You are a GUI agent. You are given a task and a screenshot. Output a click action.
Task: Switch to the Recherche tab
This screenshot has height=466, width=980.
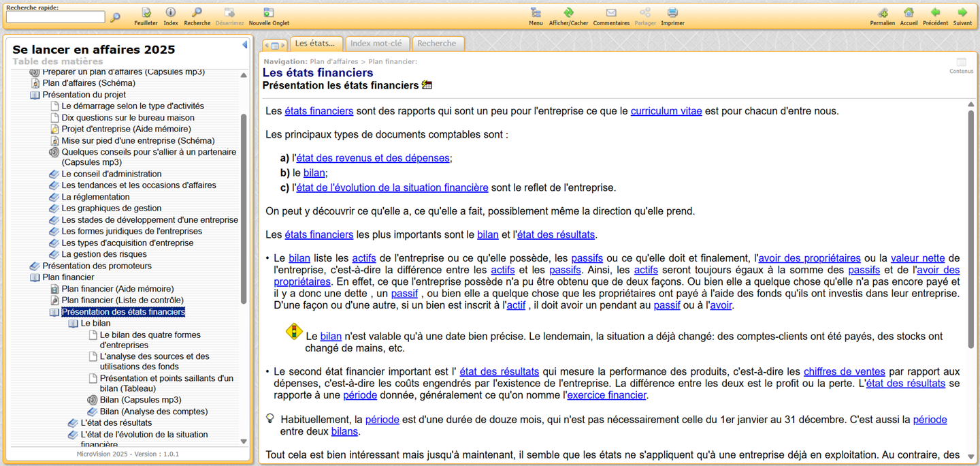pos(436,44)
